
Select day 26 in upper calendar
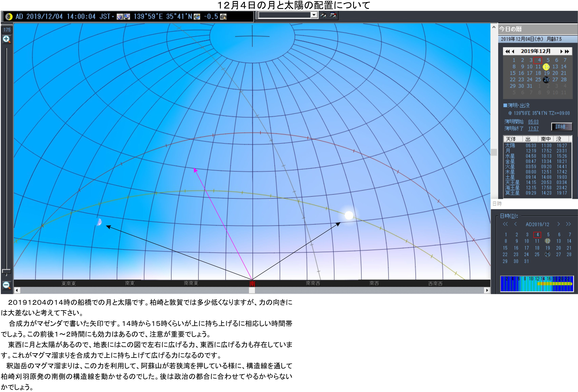[546, 80]
